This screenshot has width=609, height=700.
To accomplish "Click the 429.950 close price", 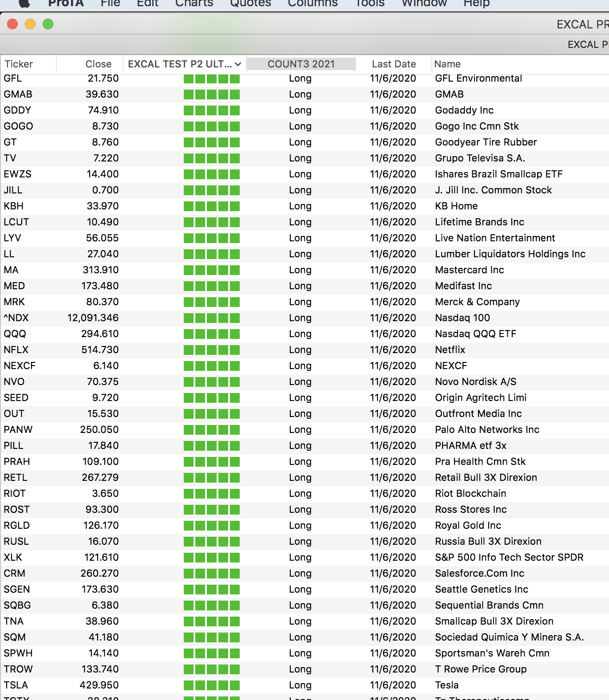I will 99,685.
